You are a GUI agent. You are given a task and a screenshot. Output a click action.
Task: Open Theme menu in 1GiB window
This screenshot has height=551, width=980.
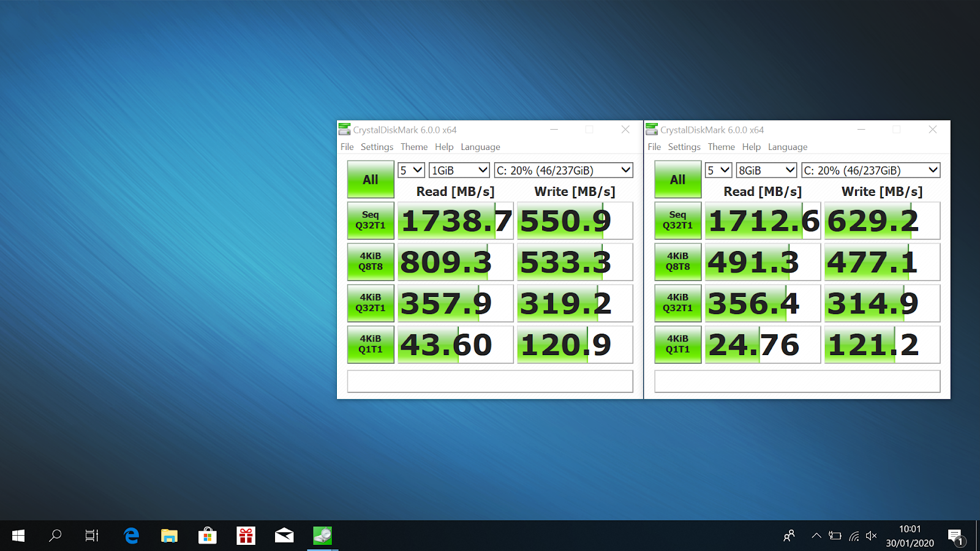(414, 147)
